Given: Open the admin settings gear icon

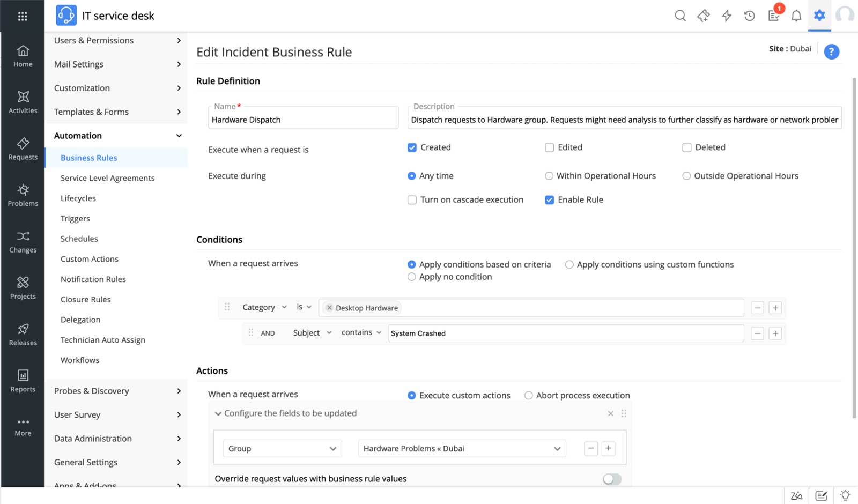Looking at the screenshot, I should [819, 16].
